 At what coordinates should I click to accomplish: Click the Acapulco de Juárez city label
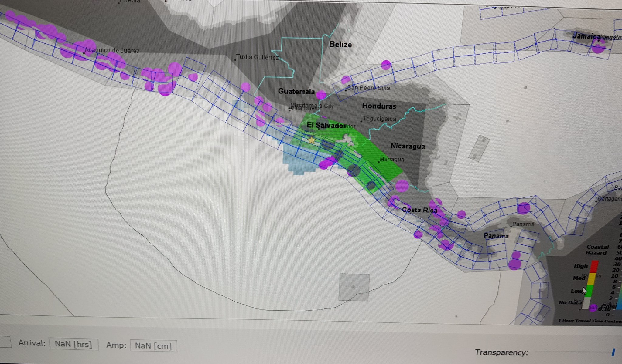point(112,50)
